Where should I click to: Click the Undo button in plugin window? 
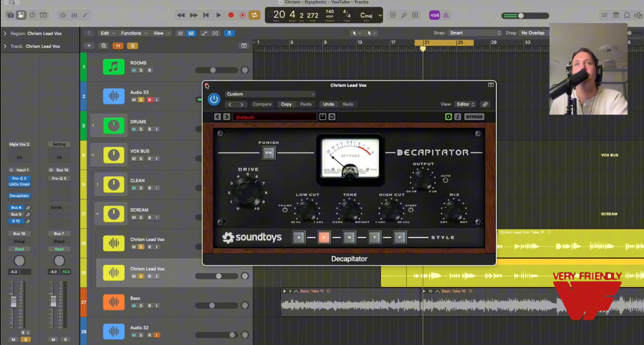pyautogui.click(x=329, y=104)
